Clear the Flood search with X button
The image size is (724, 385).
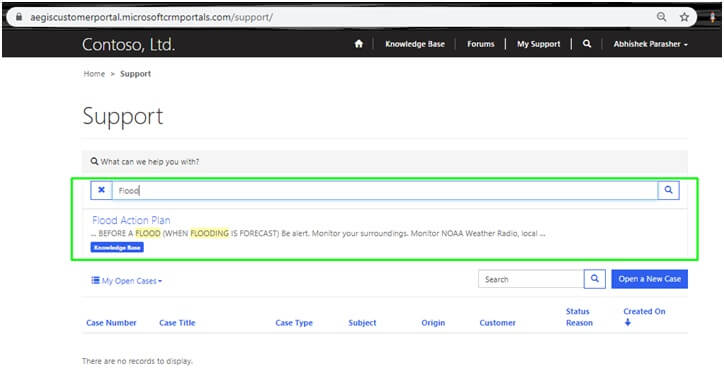point(102,190)
